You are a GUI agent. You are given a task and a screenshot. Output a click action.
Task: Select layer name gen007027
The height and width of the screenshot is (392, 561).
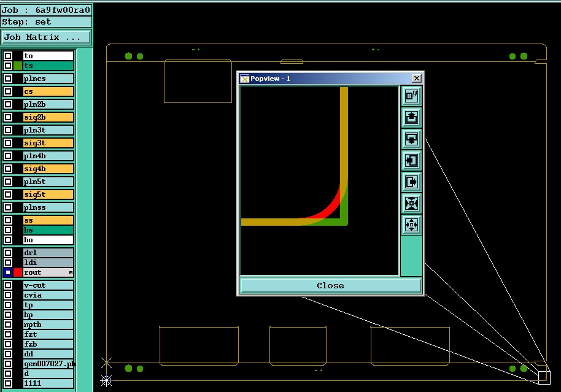point(48,363)
